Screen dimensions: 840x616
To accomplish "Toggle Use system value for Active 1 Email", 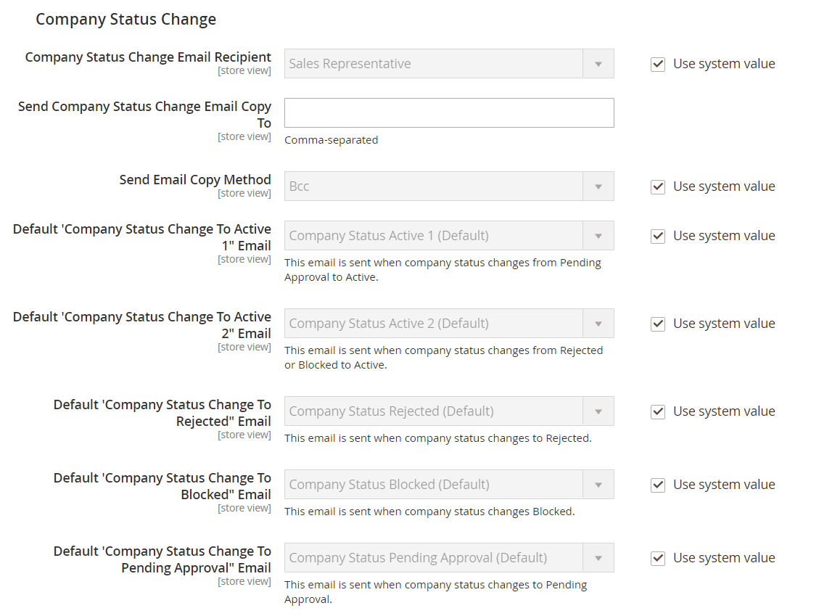I will pyautogui.click(x=658, y=237).
